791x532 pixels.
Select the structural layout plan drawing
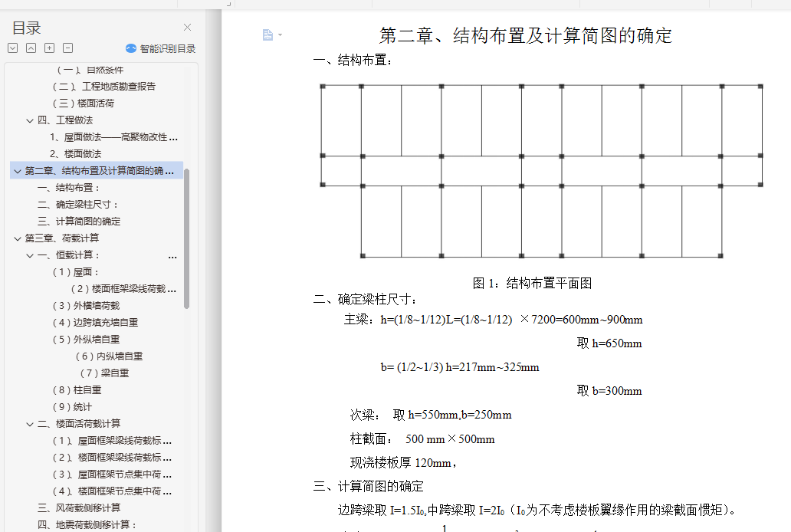coord(541,171)
